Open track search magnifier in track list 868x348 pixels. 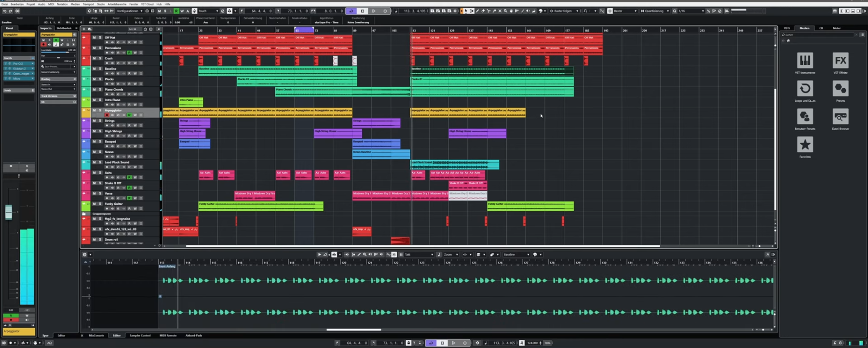(x=159, y=29)
